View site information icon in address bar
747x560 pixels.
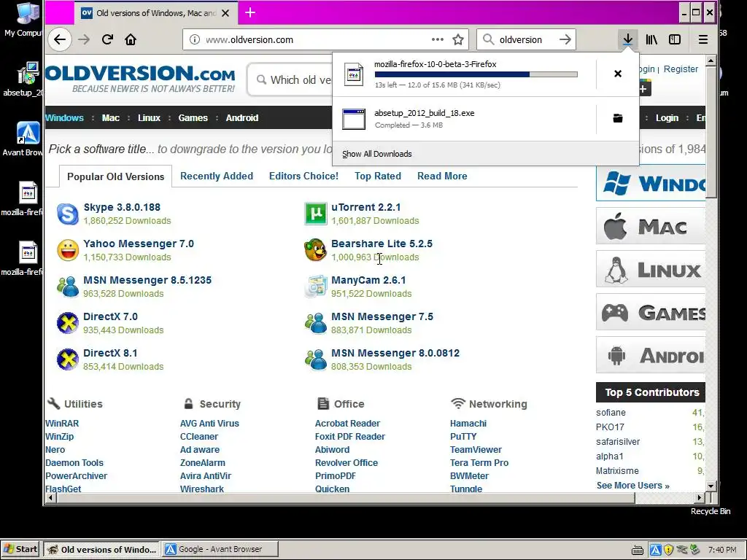pos(194,39)
